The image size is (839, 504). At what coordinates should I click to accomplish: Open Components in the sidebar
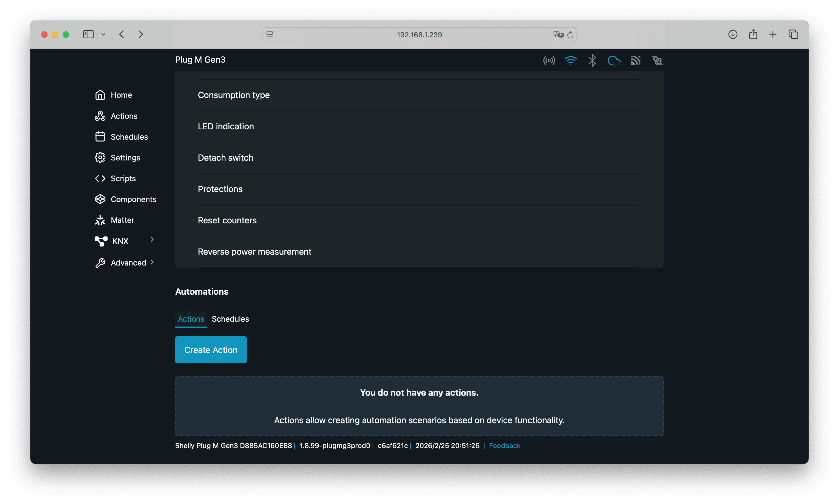(x=133, y=199)
